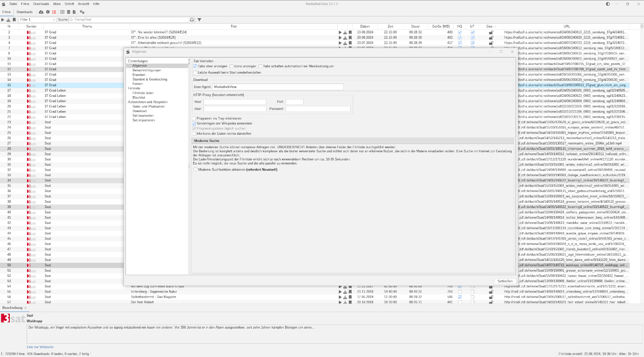Screen dimensions: 644x357
Task: Bookmark the film dated 13.08.2024
Action: pos(350,32)
